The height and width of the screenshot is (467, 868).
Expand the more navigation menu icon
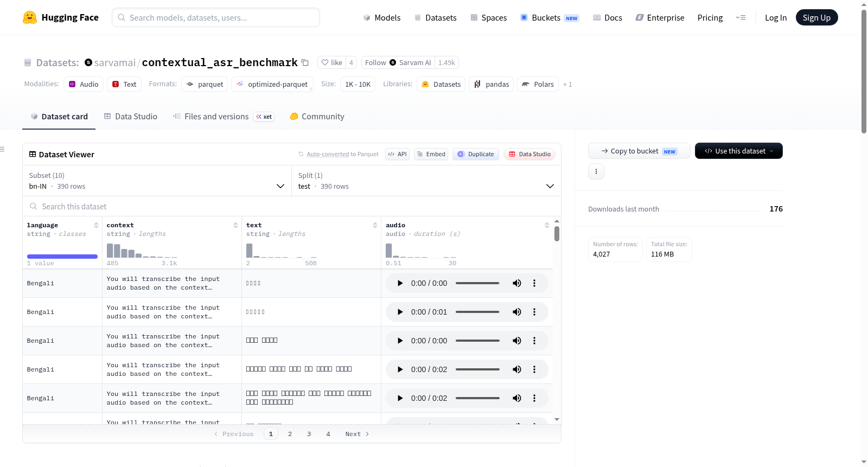741,18
